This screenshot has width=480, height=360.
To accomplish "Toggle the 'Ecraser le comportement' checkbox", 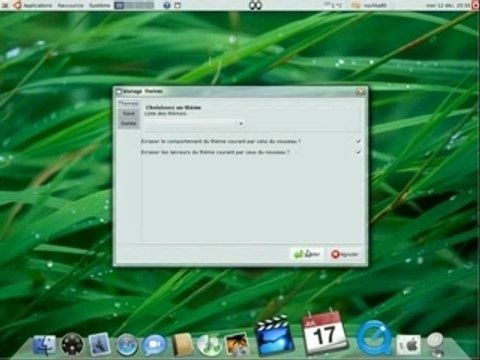I will (x=358, y=141).
